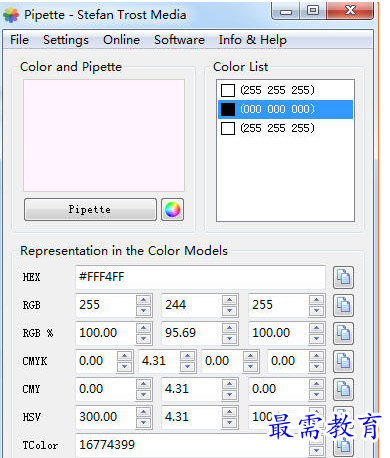Image resolution: width=390 pixels, height=458 pixels.
Task: Copy the CMY values with copy icon
Action: tap(343, 389)
